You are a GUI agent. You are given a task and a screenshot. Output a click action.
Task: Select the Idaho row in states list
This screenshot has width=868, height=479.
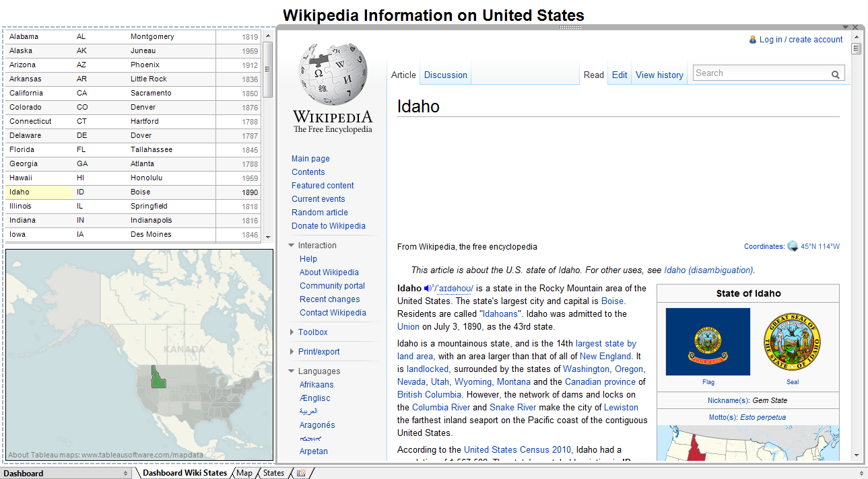(x=133, y=192)
